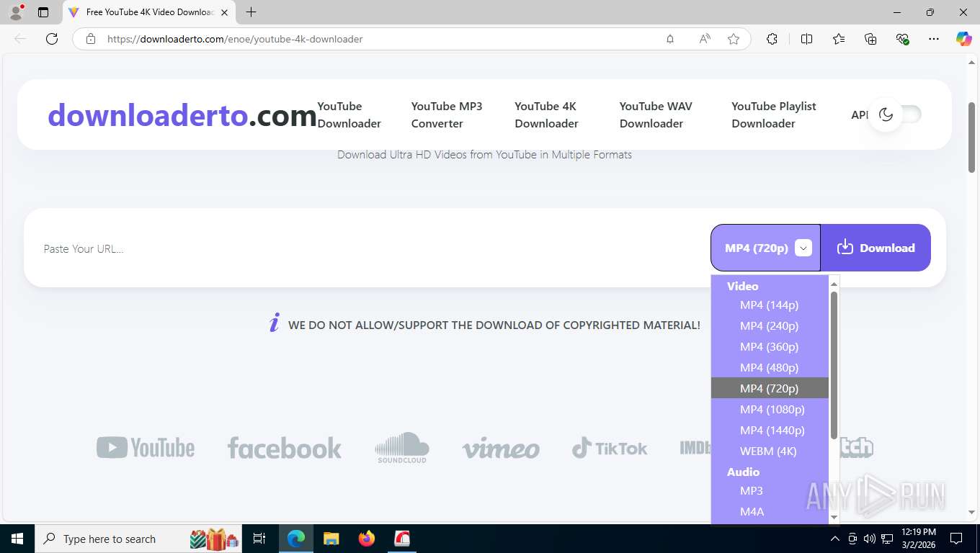Open YouTube Downloader nav link
The height and width of the screenshot is (553, 980).
tap(349, 114)
